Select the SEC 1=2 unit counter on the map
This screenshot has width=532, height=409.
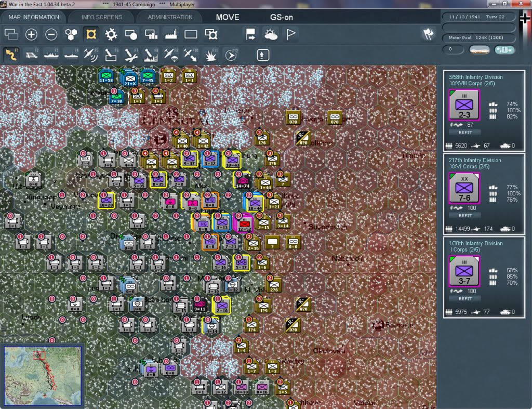click(168, 76)
